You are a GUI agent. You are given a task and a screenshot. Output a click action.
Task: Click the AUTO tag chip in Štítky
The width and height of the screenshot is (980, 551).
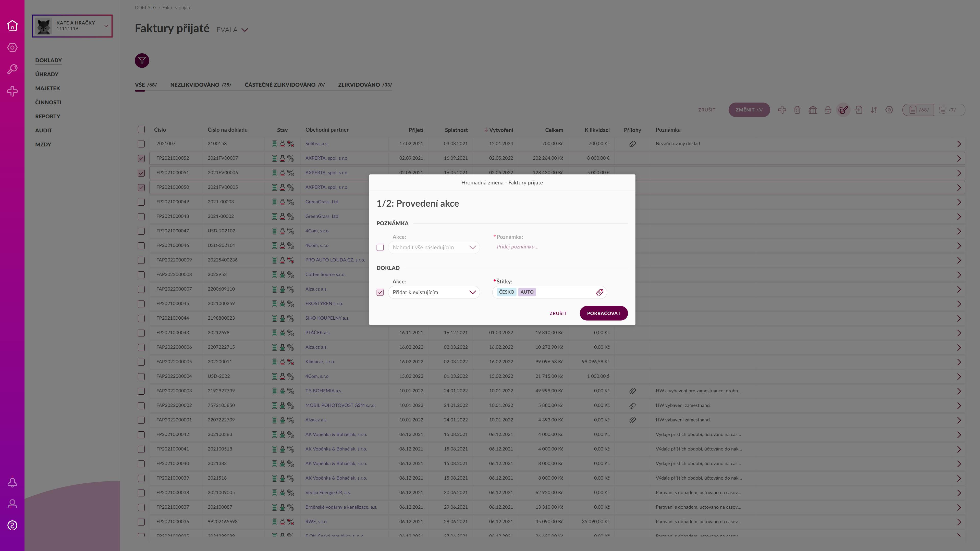coord(527,292)
